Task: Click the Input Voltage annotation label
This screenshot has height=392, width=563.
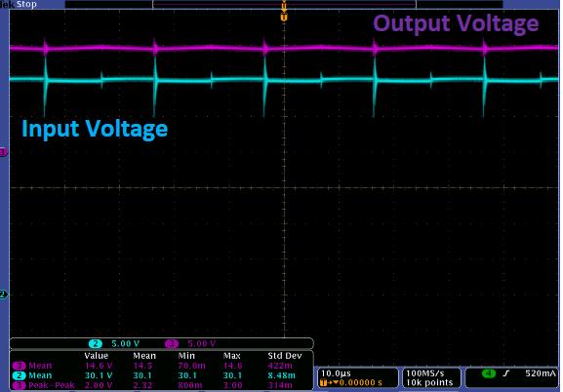Action: (x=95, y=129)
